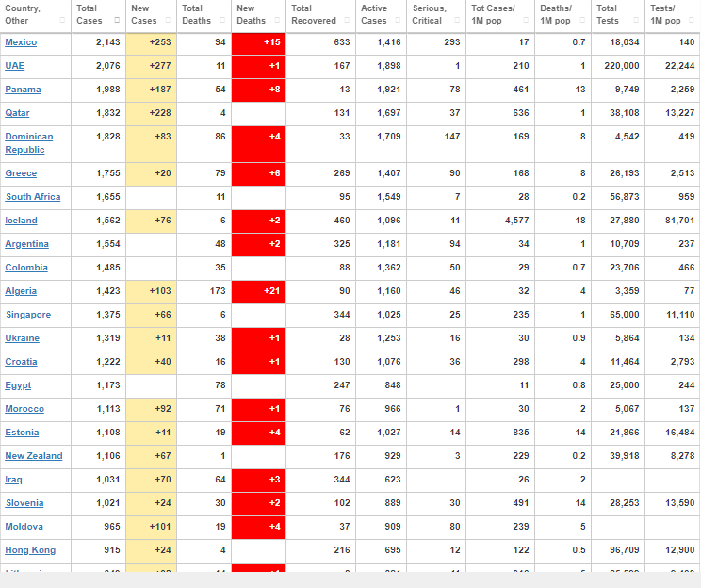Open the Iceland country link

[x=21, y=220]
